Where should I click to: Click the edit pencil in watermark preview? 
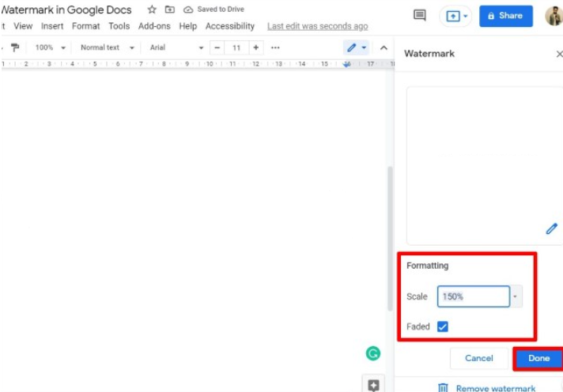(551, 228)
